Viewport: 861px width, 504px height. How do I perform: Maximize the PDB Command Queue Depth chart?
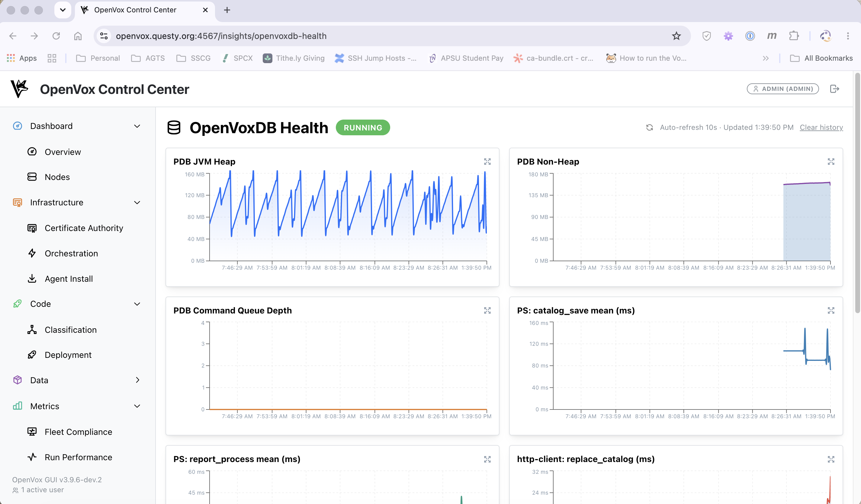pos(487,310)
